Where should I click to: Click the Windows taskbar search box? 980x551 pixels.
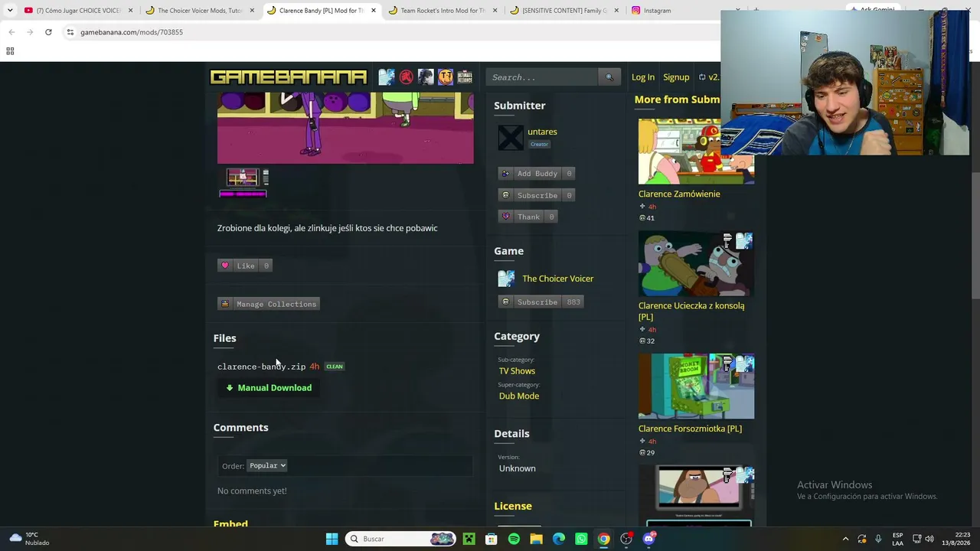point(400,539)
